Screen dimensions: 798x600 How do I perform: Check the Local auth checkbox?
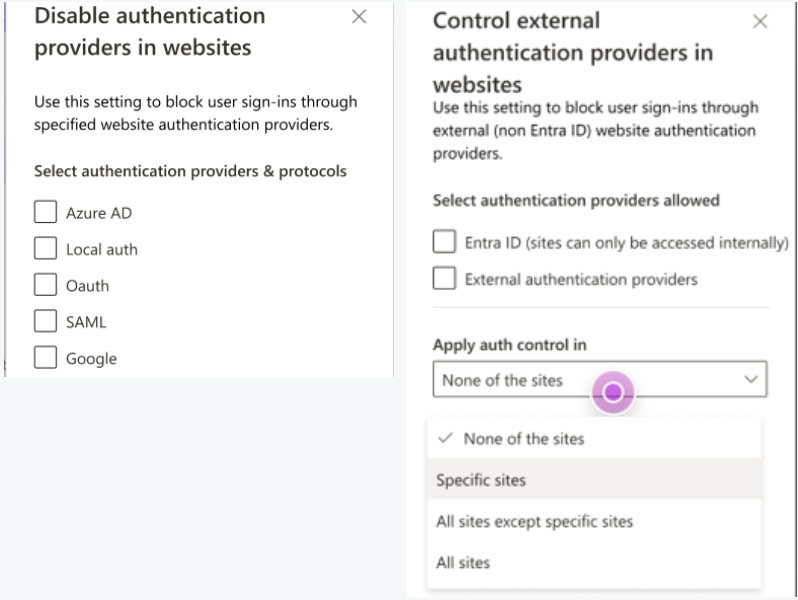pos(45,249)
